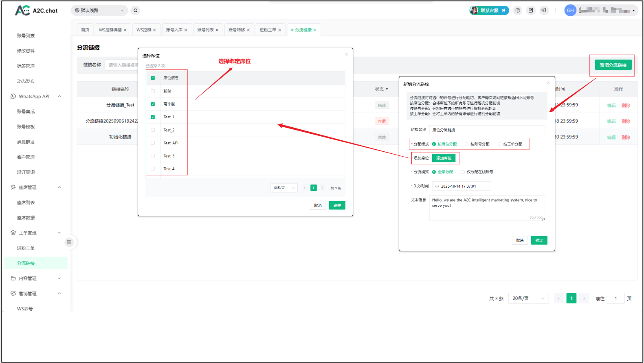The height and width of the screenshot is (363, 644).
Task: Click the sidebar collapse icon
Action: (69, 242)
